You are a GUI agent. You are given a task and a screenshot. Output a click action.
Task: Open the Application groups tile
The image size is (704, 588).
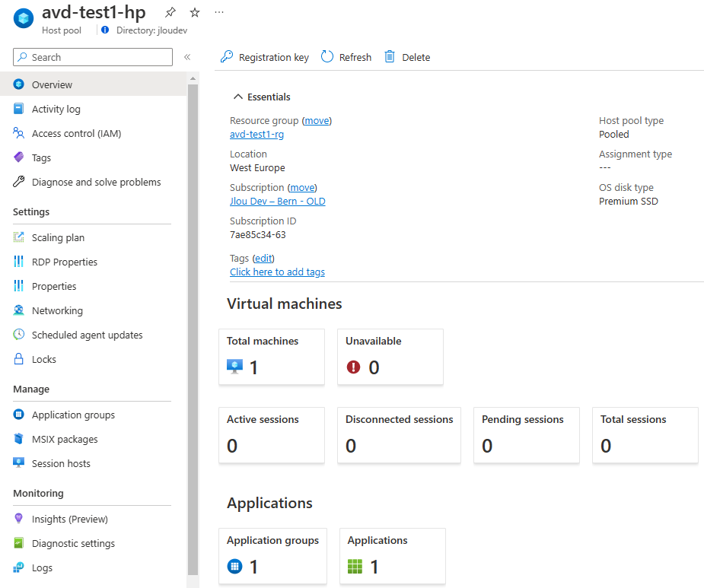pyautogui.click(x=273, y=556)
